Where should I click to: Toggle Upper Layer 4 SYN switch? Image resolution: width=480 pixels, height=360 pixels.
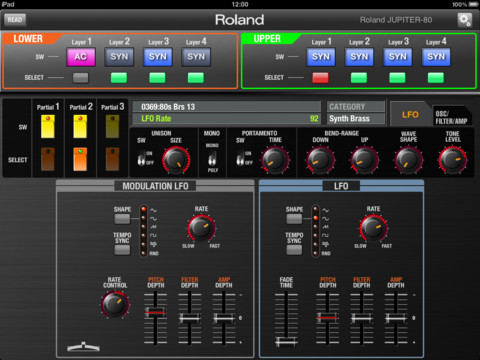pyautogui.click(x=436, y=57)
